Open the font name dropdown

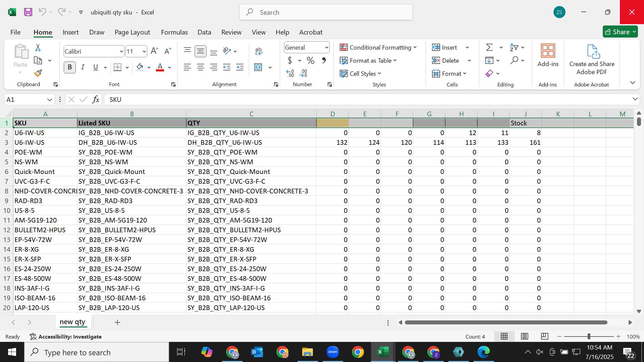(x=121, y=52)
